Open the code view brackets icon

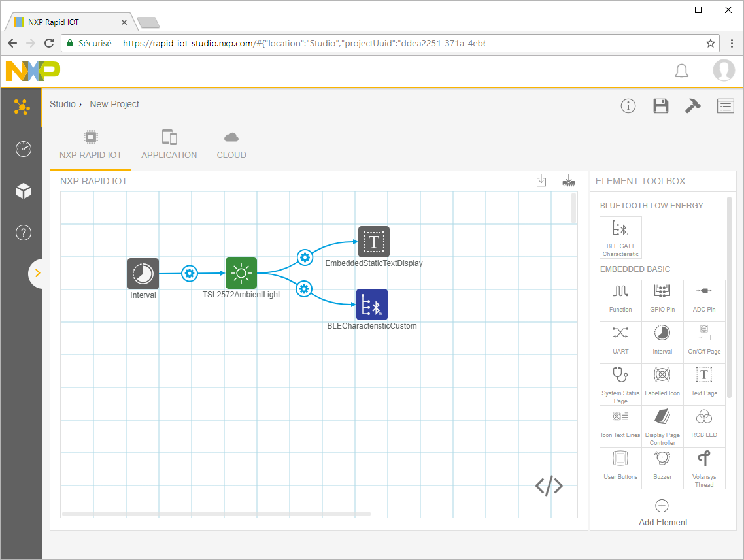coord(549,486)
